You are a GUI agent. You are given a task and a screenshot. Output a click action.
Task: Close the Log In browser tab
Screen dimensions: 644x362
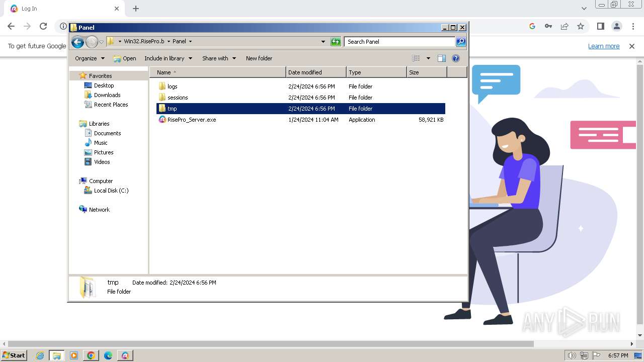[x=117, y=9]
